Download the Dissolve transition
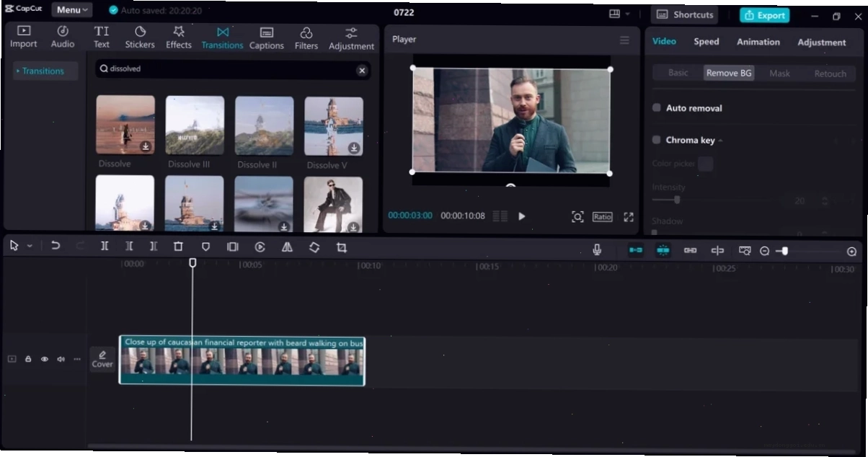The width and height of the screenshot is (868, 457). click(x=146, y=146)
